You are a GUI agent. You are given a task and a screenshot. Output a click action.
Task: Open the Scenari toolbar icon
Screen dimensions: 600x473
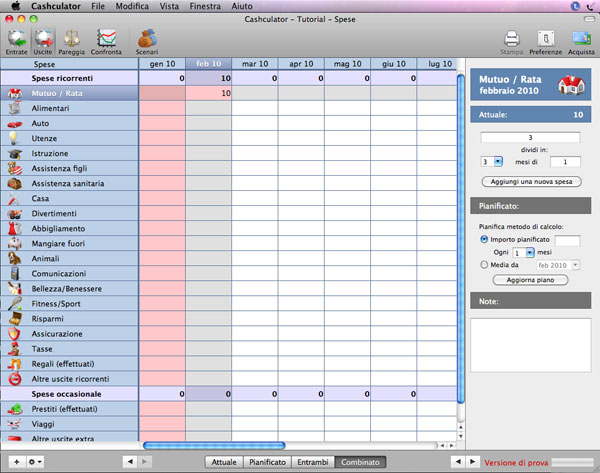pyautogui.click(x=147, y=39)
